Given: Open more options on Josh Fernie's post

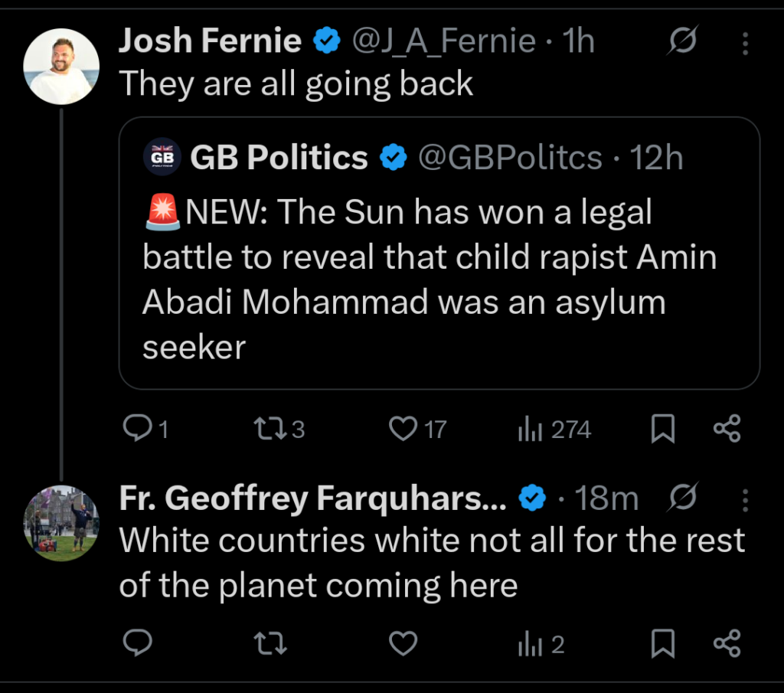Looking at the screenshot, I should click(745, 44).
